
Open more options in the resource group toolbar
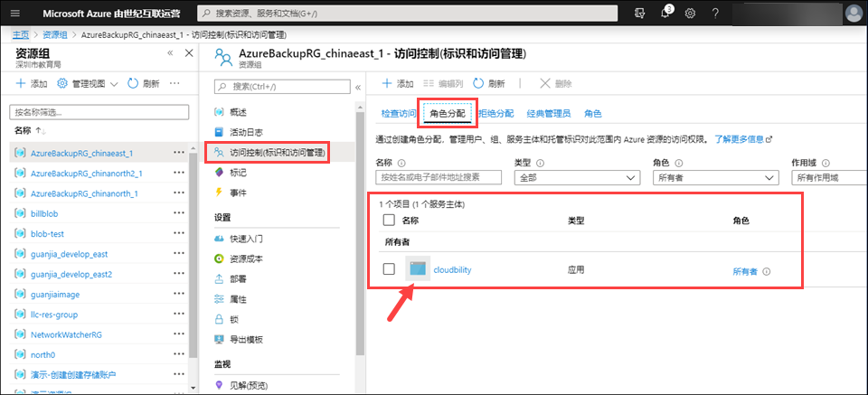coord(175,83)
